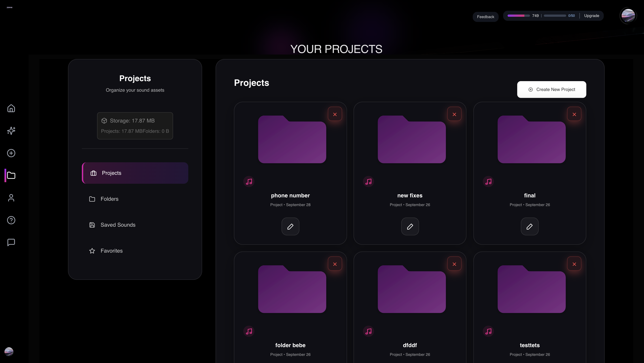Viewport: 644px width, 363px height.
Task: Click the pencil edit icon for phone number
Action: 290,227
